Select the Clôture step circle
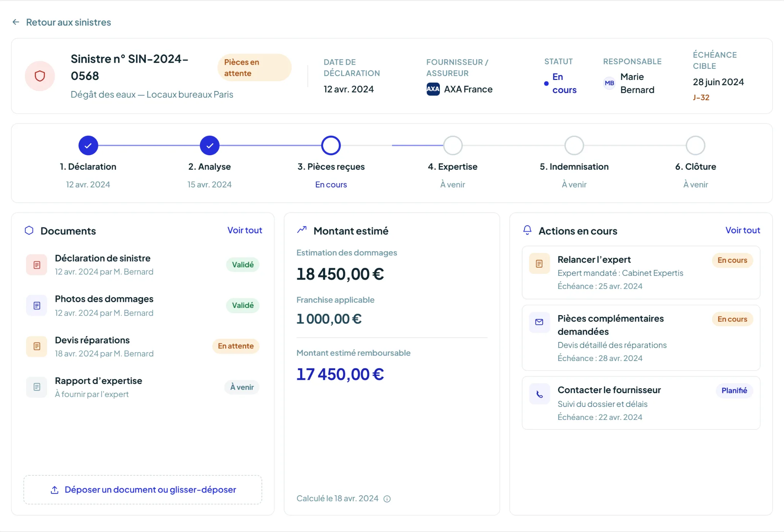 (x=696, y=145)
